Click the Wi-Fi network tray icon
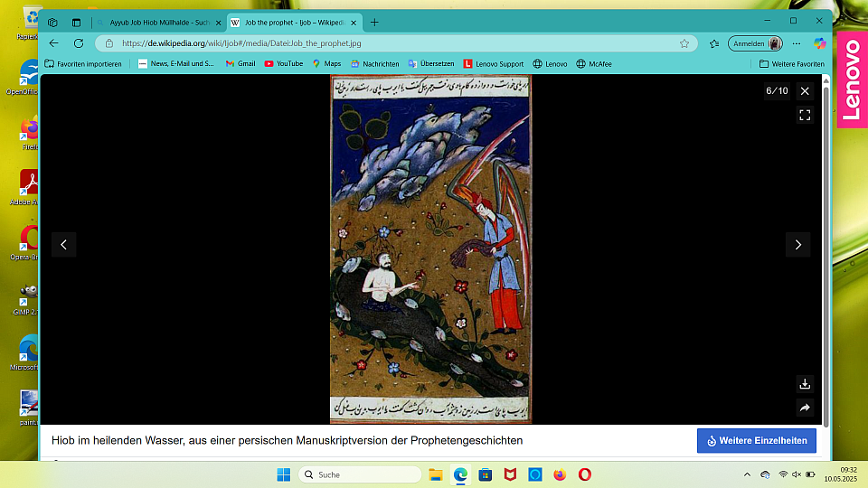 tap(783, 474)
